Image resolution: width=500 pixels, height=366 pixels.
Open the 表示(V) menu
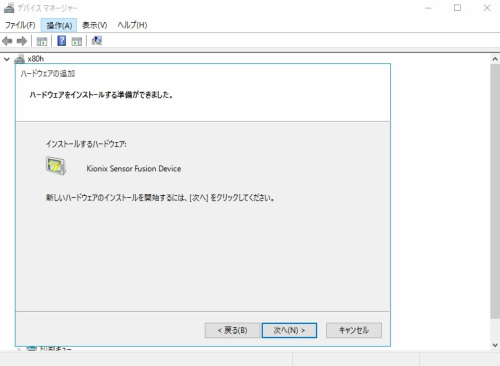(95, 25)
